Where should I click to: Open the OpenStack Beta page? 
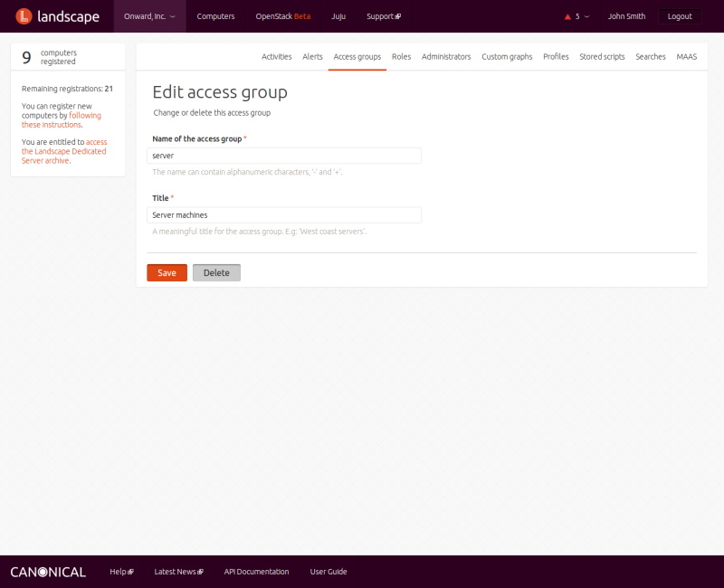[282, 16]
